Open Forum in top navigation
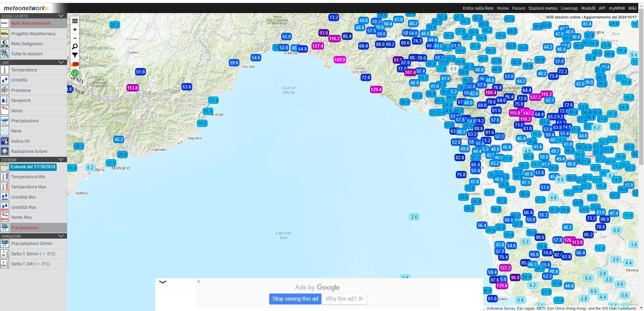The height and width of the screenshot is (311, 644). [518, 8]
